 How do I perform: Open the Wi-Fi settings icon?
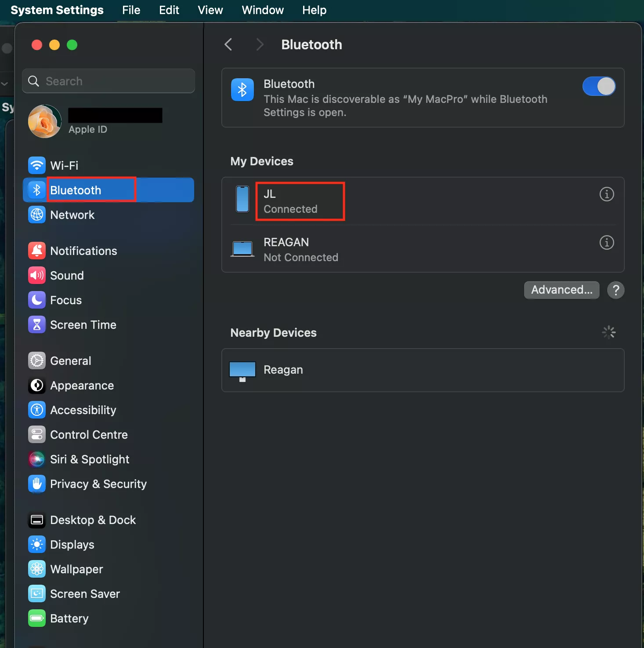click(x=37, y=165)
